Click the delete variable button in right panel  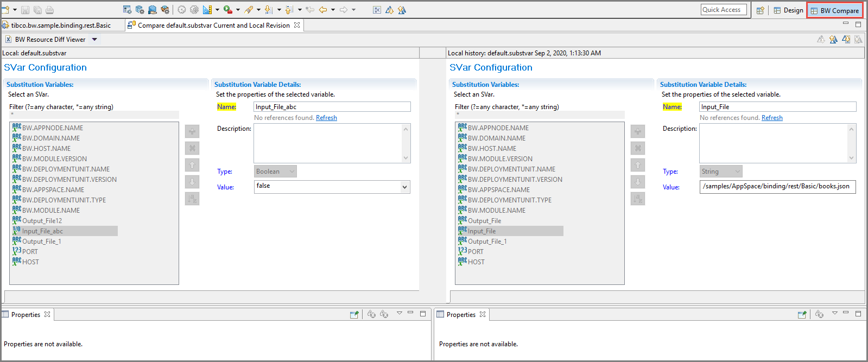tap(638, 148)
